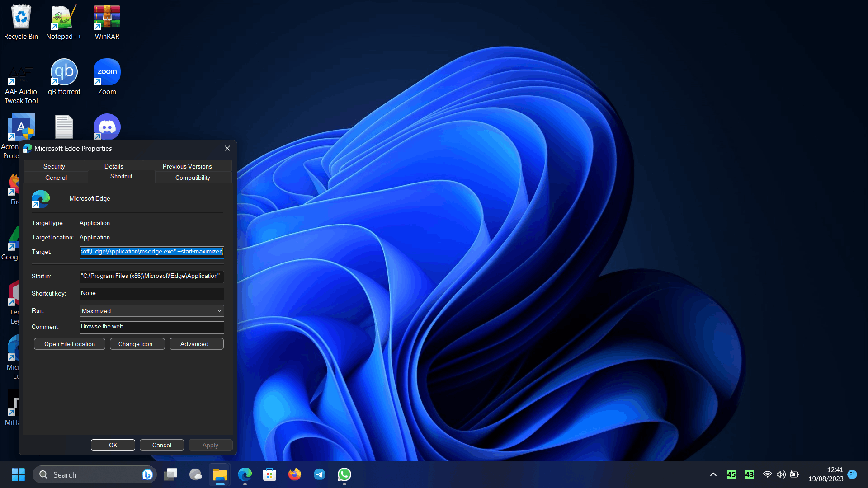The width and height of the screenshot is (868, 488).
Task: Click the Telegram icon in taskbar
Action: click(x=320, y=474)
